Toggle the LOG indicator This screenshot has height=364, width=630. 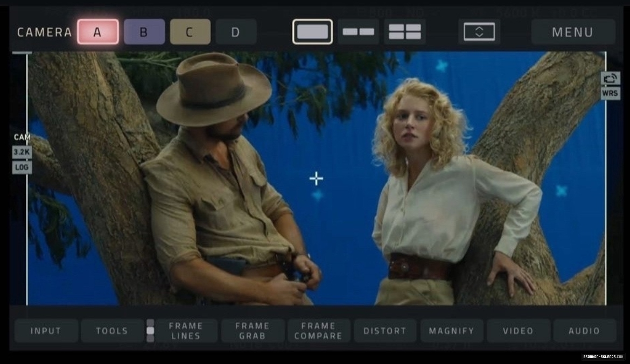(22, 167)
